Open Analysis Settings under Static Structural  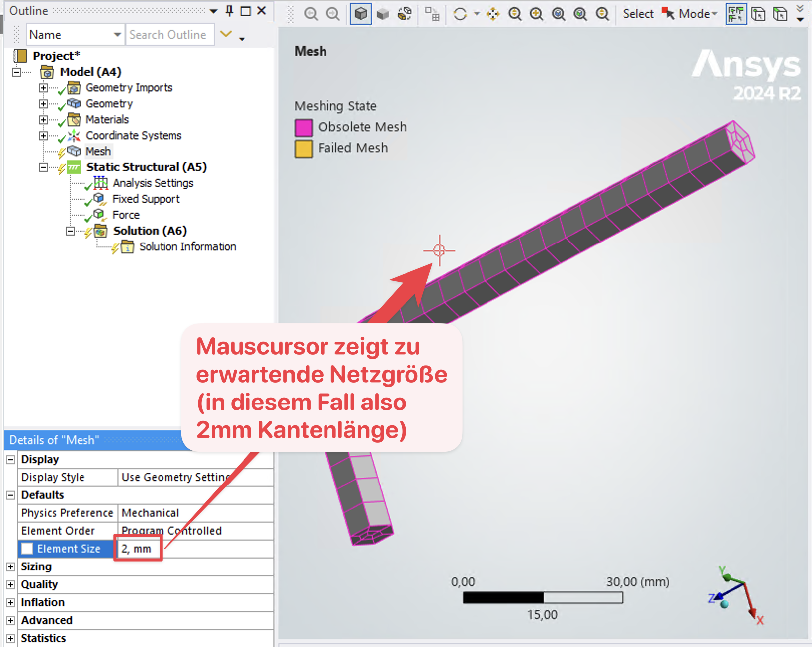click(x=153, y=183)
